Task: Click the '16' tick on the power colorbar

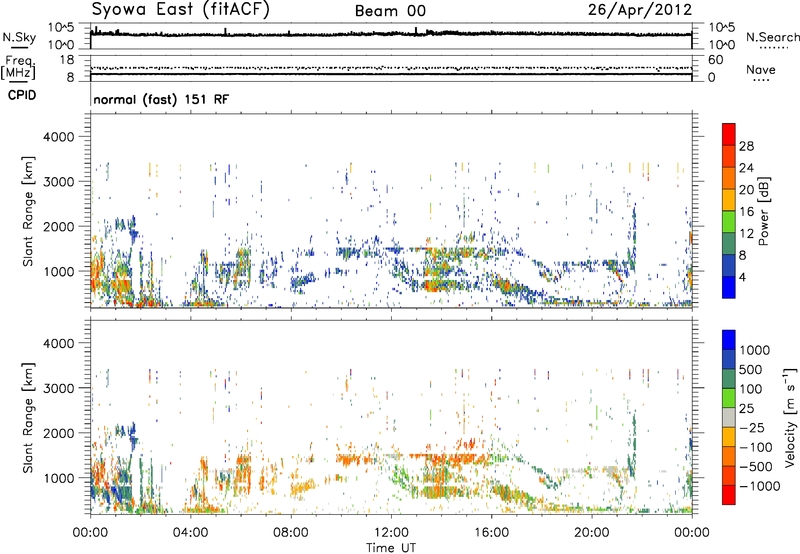Action: (746, 212)
